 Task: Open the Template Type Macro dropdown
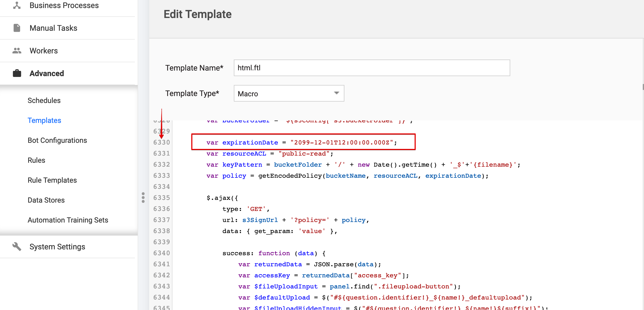coord(289,94)
